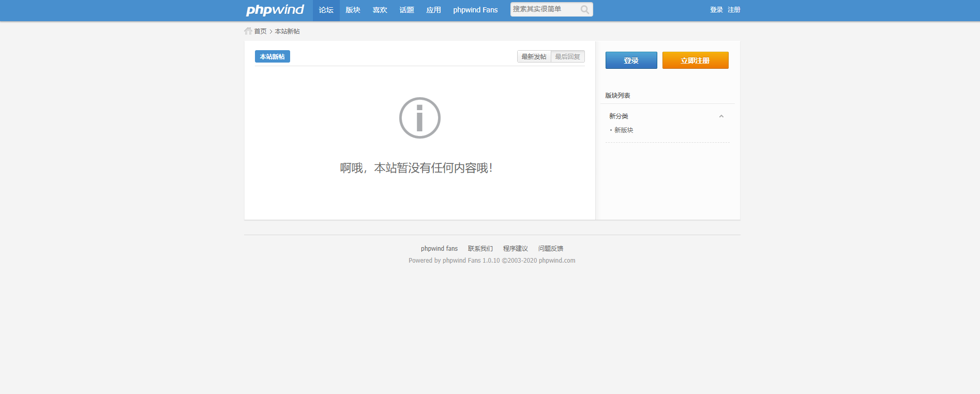The image size is (980, 394).
Task: Collapse the 新分类 category chevron
Action: pos(721,116)
